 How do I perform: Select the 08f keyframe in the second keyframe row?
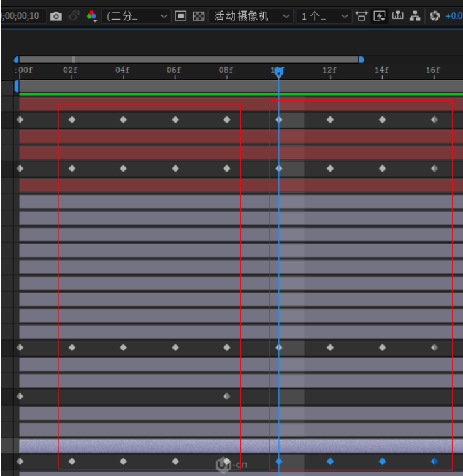tap(227, 168)
